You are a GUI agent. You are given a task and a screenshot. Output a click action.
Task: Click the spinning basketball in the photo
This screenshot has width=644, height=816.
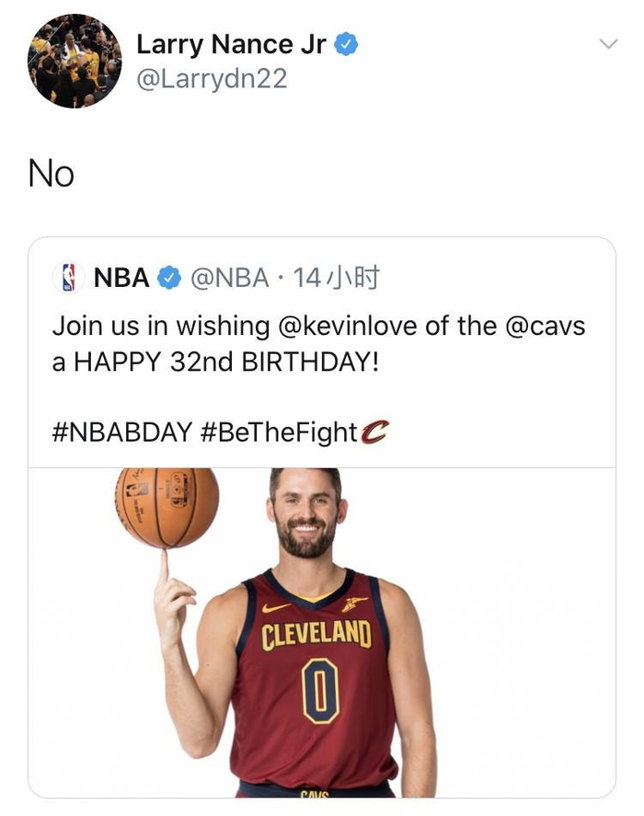pyautogui.click(x=167, y=507)
